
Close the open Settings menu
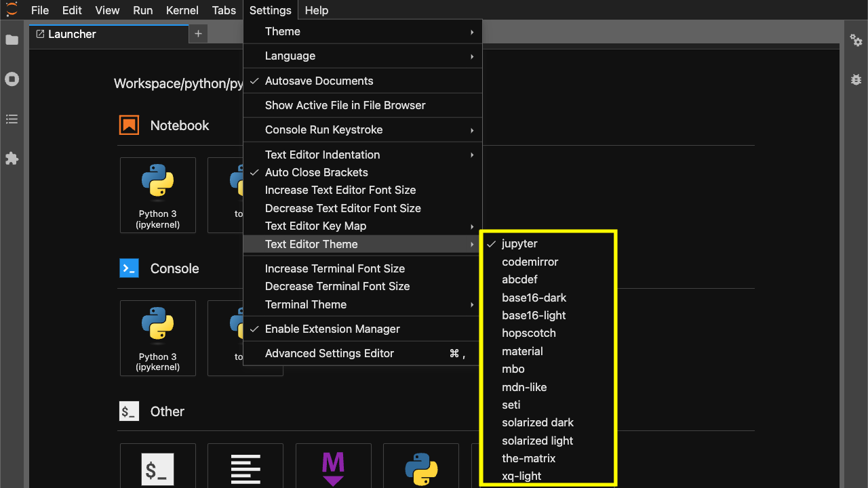[271, 10]
